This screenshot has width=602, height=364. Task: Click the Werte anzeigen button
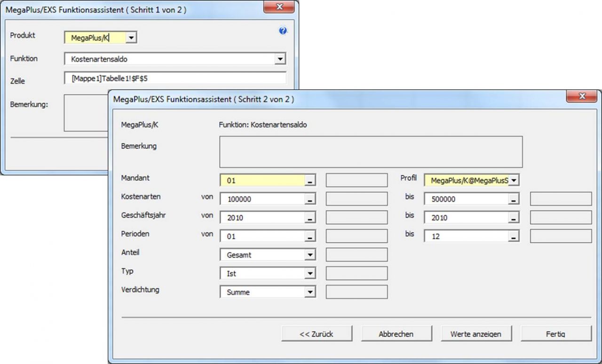click(476, 334)
